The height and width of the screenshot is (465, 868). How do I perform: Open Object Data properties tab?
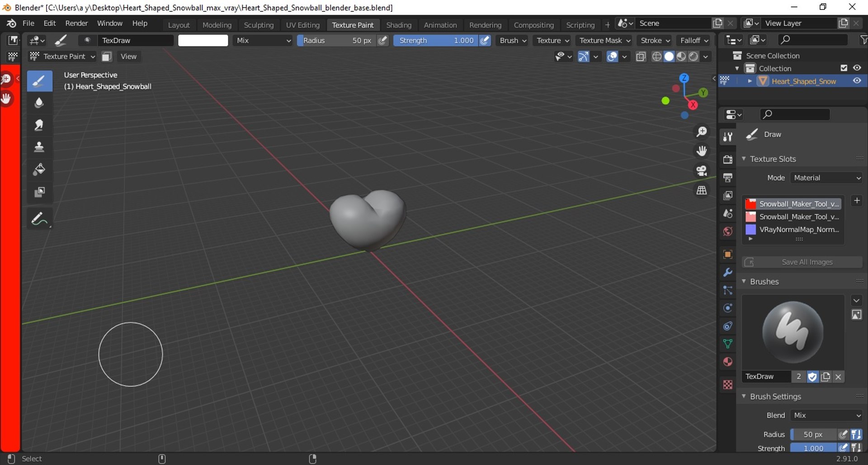pos(727,344)
